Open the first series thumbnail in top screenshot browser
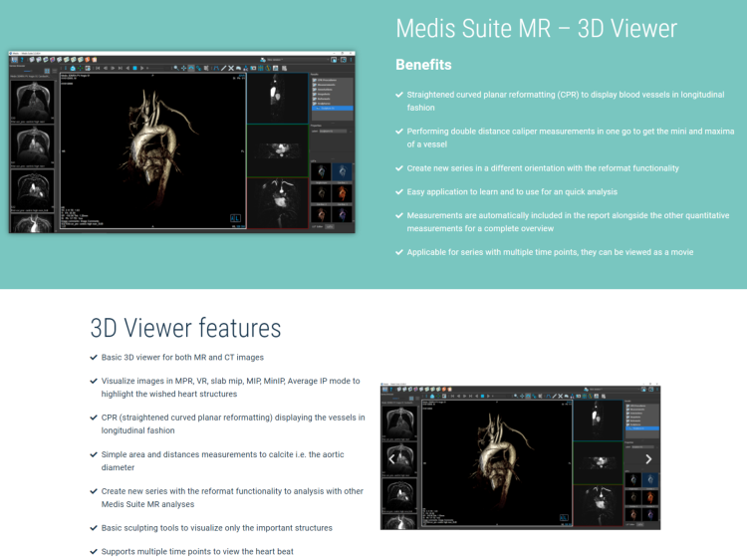This screenshot has width=747, height=560. [33, 101]
